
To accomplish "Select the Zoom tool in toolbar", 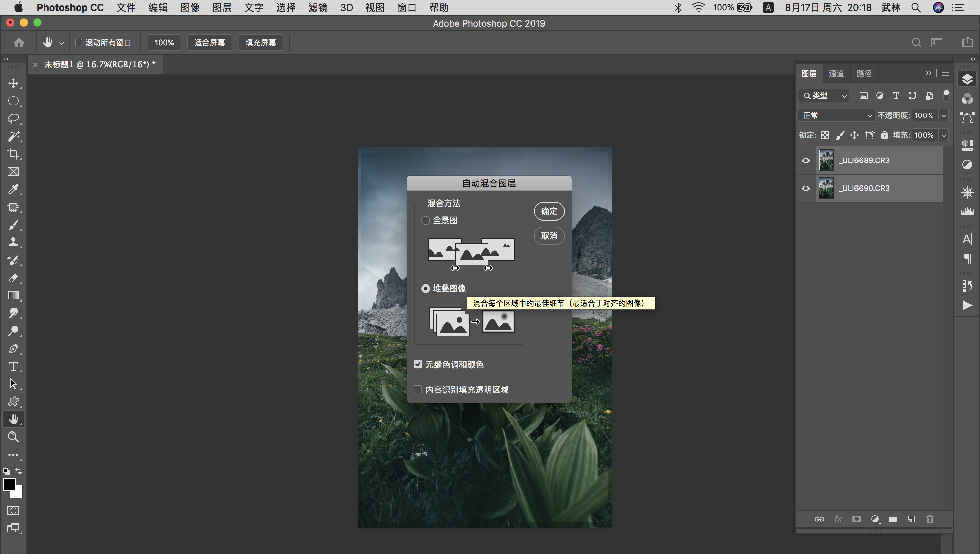I will [x=13, y=437].
